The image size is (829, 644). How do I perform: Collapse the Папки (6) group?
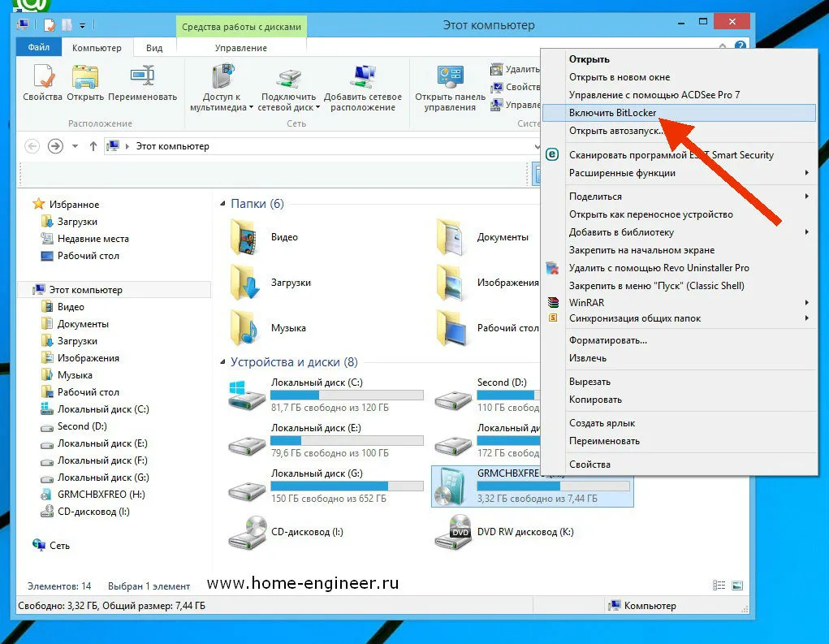222,204
